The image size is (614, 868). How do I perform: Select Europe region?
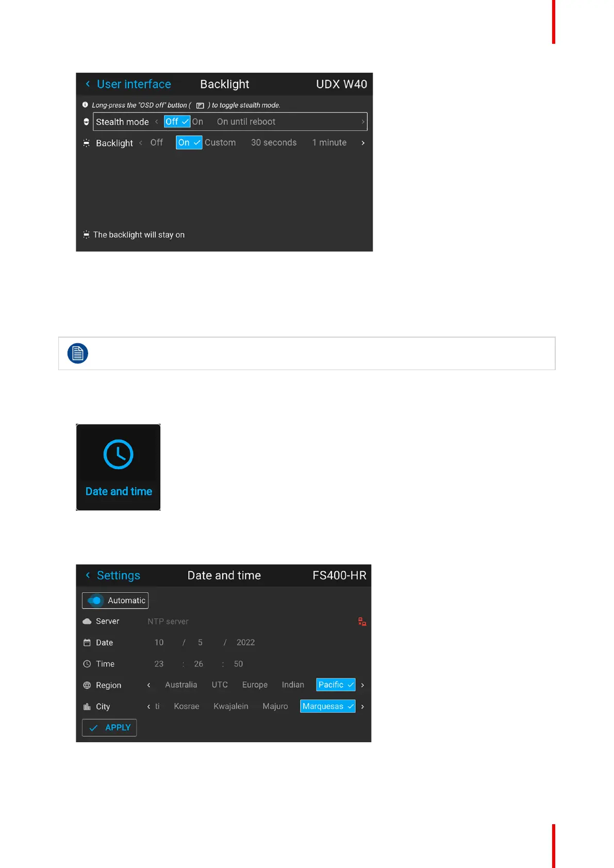click(255, 685)
